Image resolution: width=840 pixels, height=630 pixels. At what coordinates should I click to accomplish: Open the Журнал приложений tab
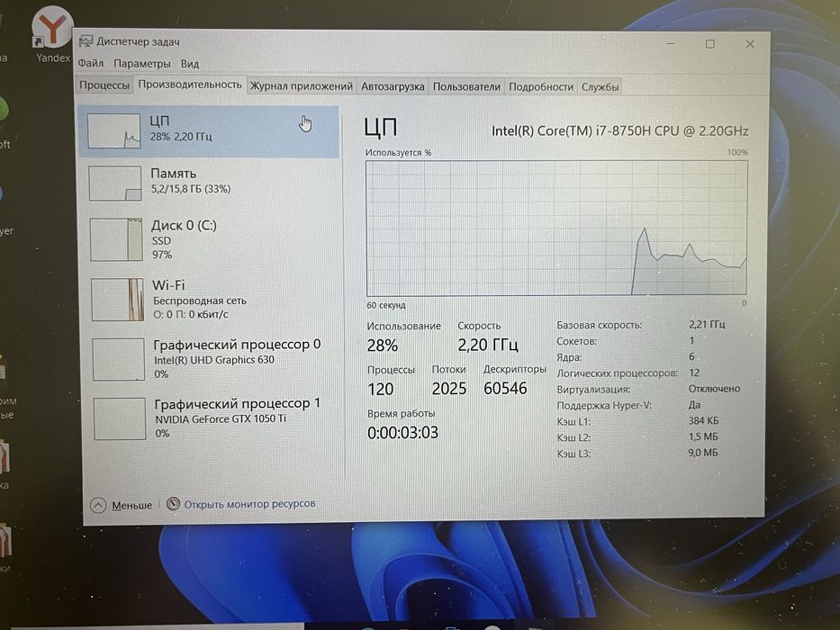(x=301, y=86)
